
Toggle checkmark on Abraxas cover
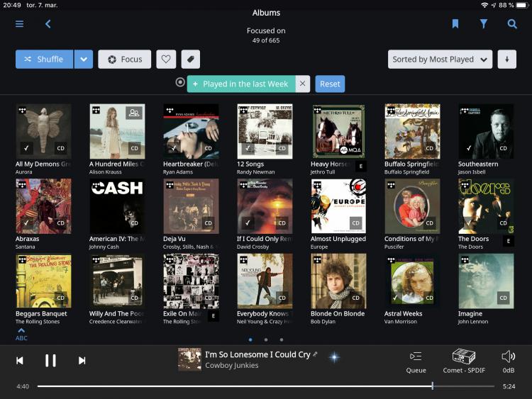click(26, 223)
